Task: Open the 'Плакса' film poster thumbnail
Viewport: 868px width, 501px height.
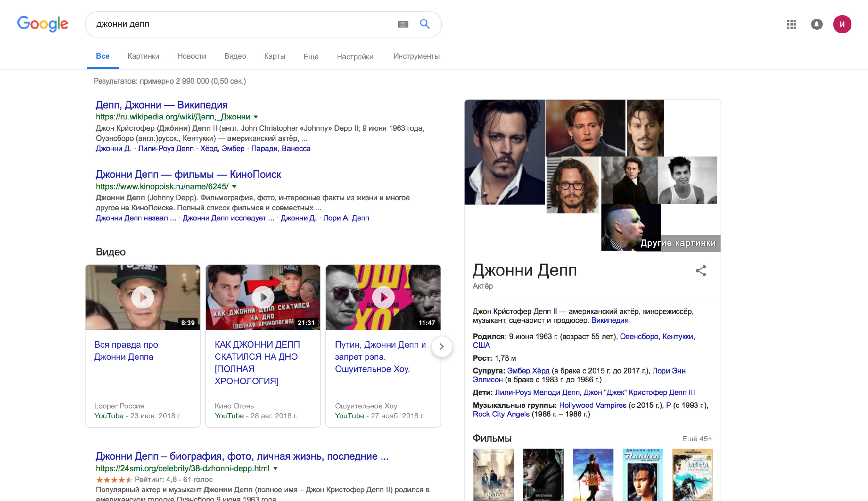Action: (642, 475)
